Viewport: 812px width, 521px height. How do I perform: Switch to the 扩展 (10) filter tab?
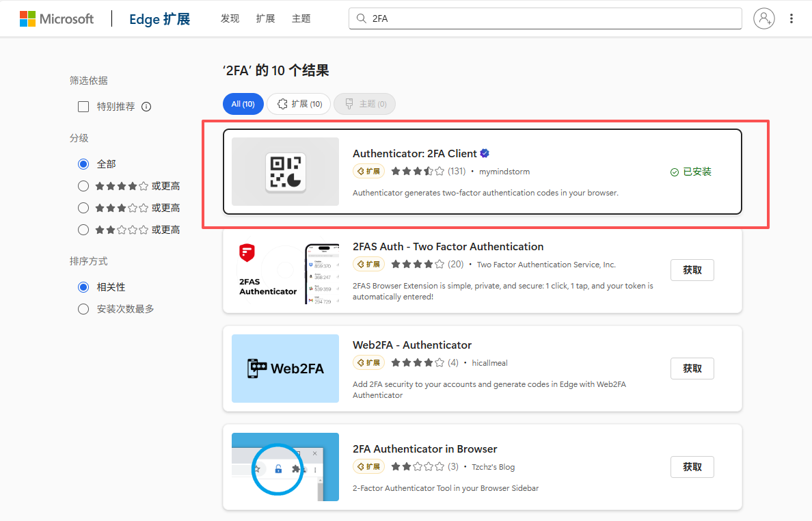299,104
